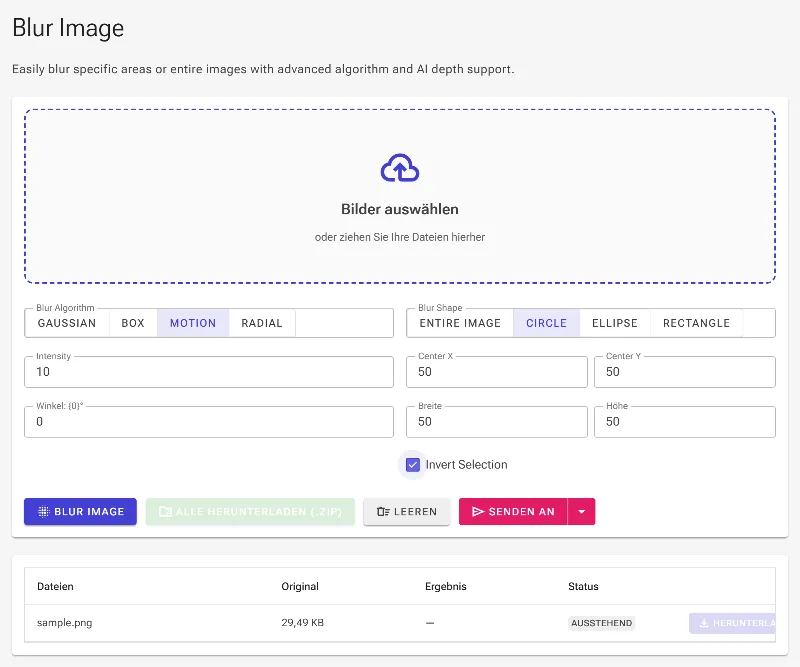Viewport: 800px width, 667px height.
Task: Focus the Center X input field
Action: [x=496, y=372]
